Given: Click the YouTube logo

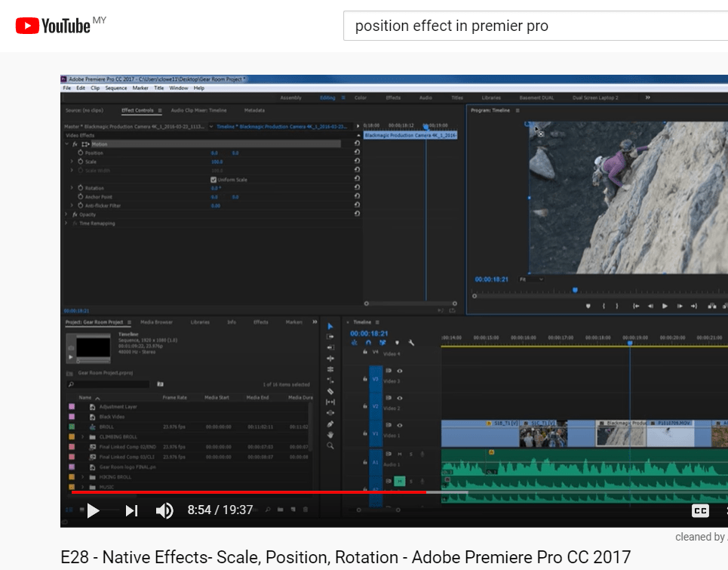Looking at the screenshot, I should pos(54,26).
